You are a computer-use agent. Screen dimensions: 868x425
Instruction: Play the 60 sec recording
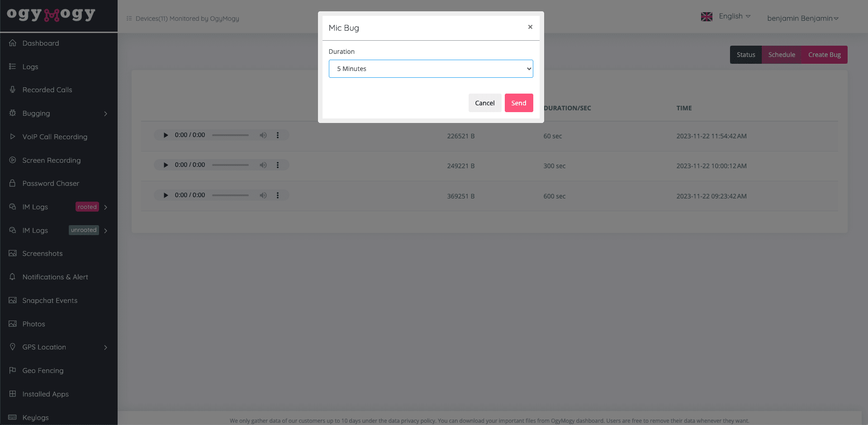coord(166,135)
